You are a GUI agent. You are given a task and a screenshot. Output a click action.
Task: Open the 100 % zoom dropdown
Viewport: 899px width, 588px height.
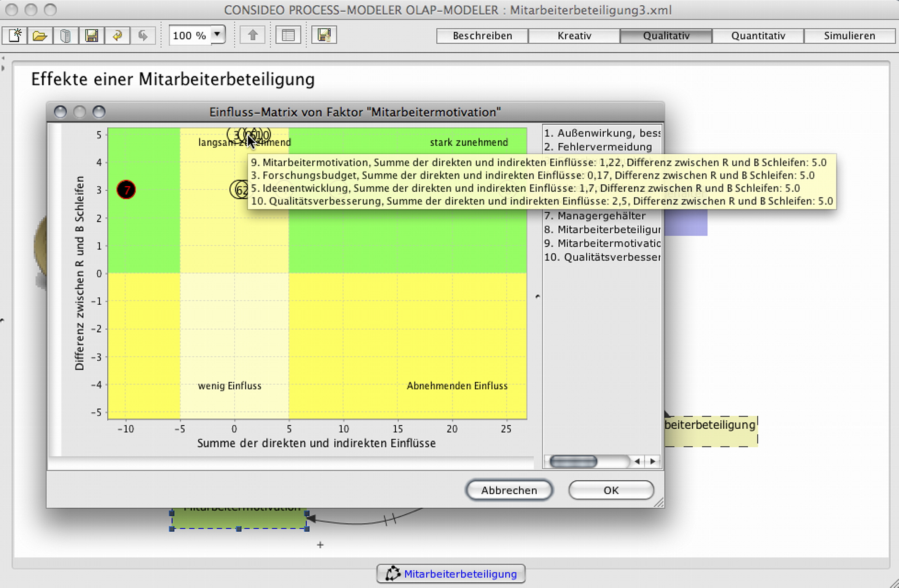click(x=217, y=35)
